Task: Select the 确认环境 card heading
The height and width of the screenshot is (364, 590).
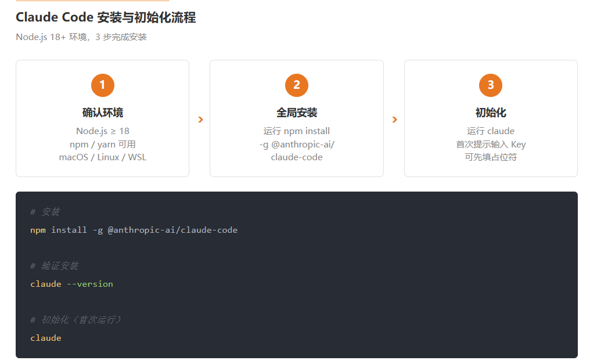Action: pos(102,113)
